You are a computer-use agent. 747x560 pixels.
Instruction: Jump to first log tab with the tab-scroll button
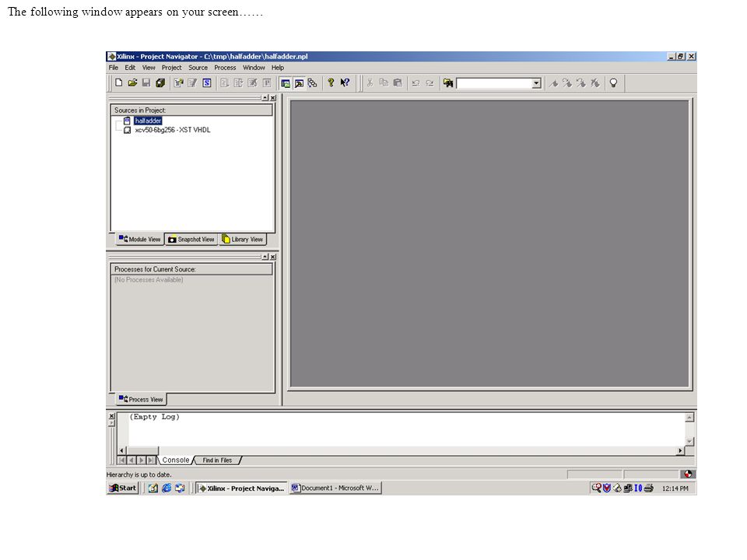122,460
